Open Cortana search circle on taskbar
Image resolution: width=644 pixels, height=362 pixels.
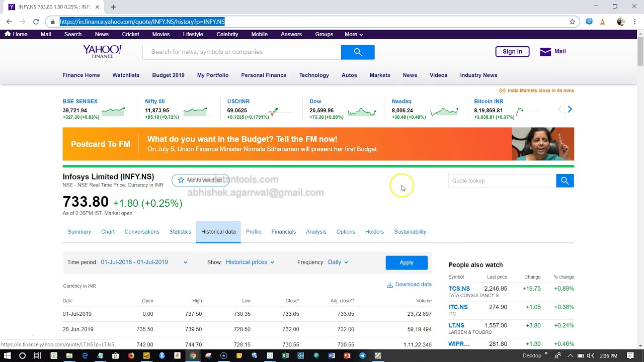(x=22, y=355)
